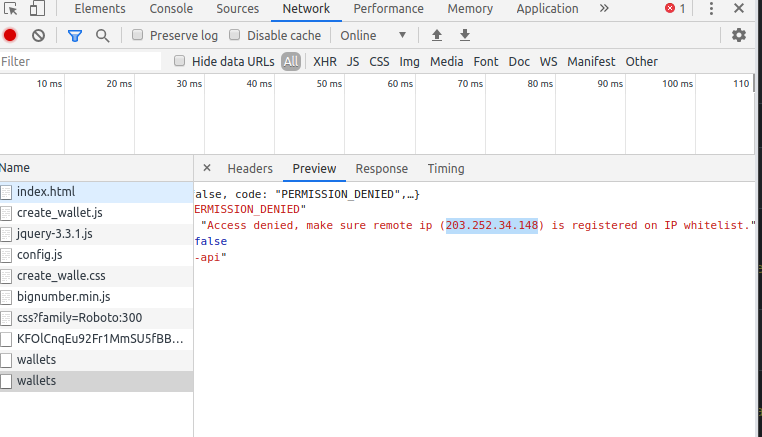762x437 pixels.
Task: Show more DevTools tabs chevron
Action: click(604, 8)
